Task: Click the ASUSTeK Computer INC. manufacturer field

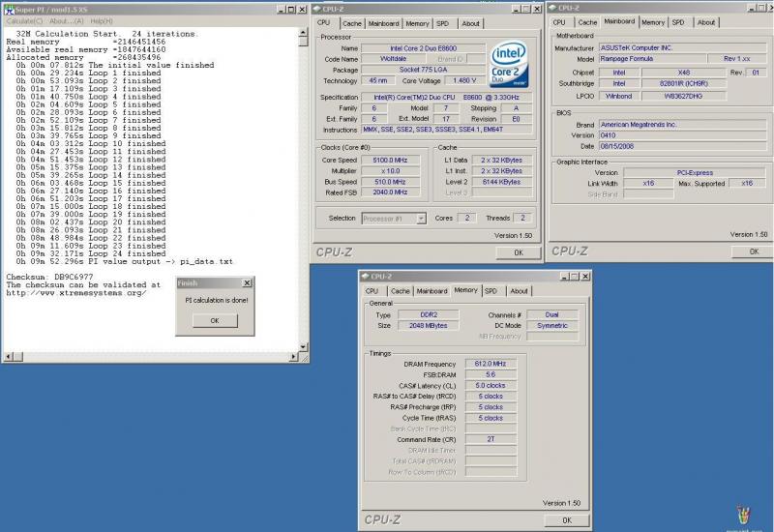Action: pos(682,47)
